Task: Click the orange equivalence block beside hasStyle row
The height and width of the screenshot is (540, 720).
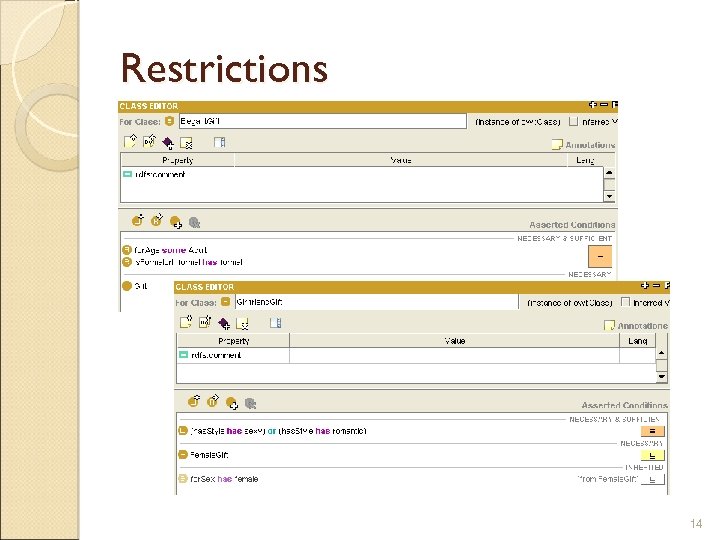Action: click(652, 431)
